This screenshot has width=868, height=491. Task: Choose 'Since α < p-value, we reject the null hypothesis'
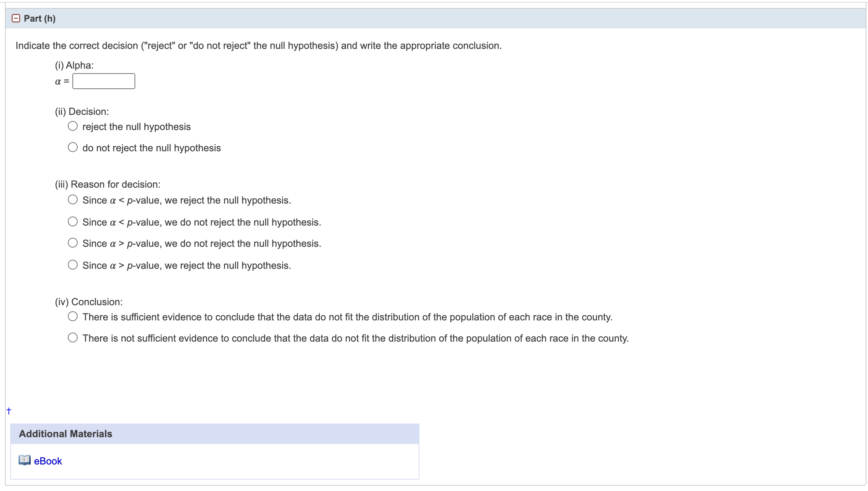(x=73, y=199)
